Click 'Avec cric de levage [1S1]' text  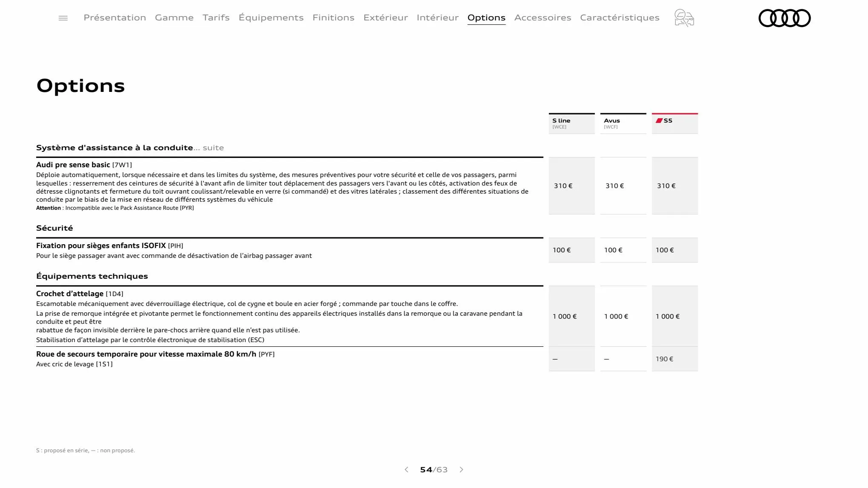[74, 364]
